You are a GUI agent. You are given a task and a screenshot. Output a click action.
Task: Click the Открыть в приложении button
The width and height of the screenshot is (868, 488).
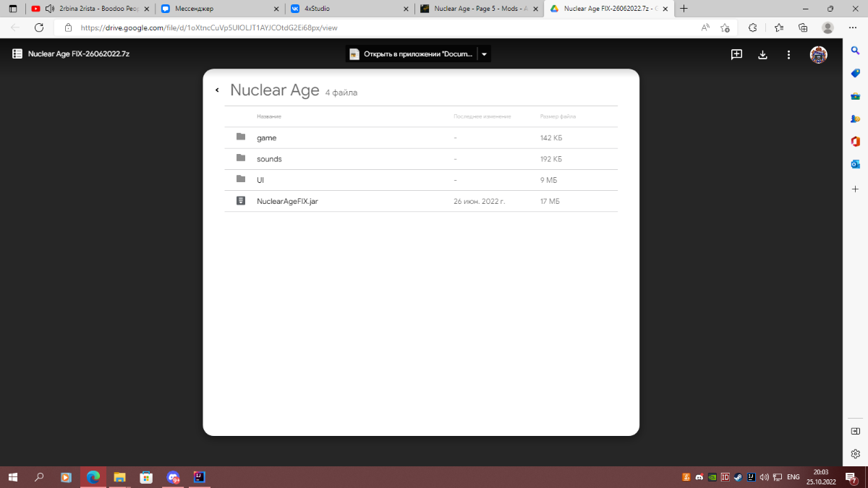point(411,54)
